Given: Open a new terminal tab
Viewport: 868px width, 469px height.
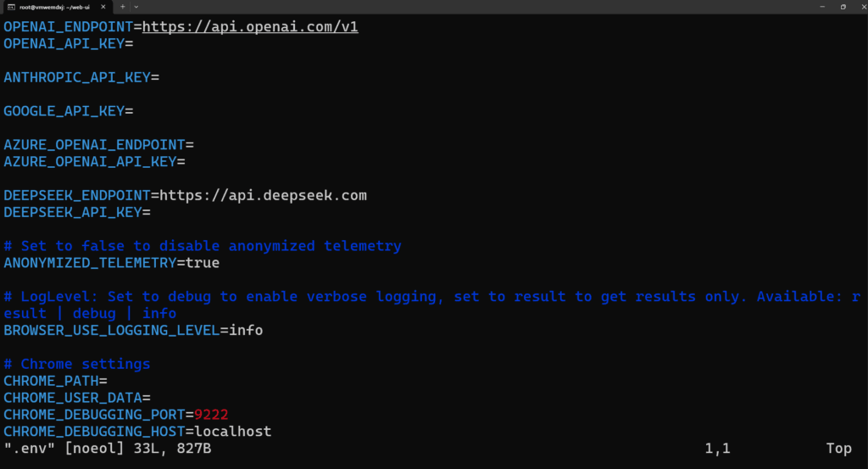Looking at the screenshot, I should pyautogui.click(x=123, y=7).
